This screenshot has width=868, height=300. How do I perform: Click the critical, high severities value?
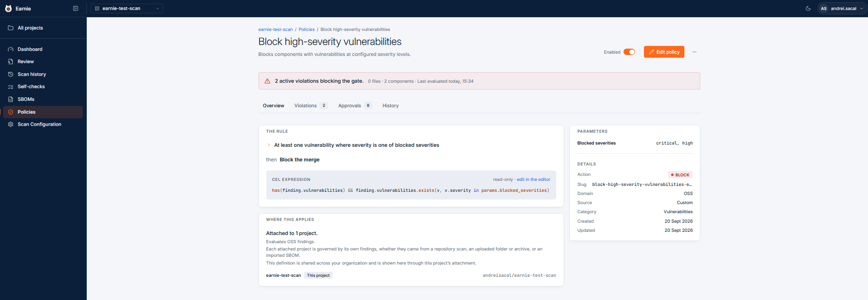[x=674, y=143]
